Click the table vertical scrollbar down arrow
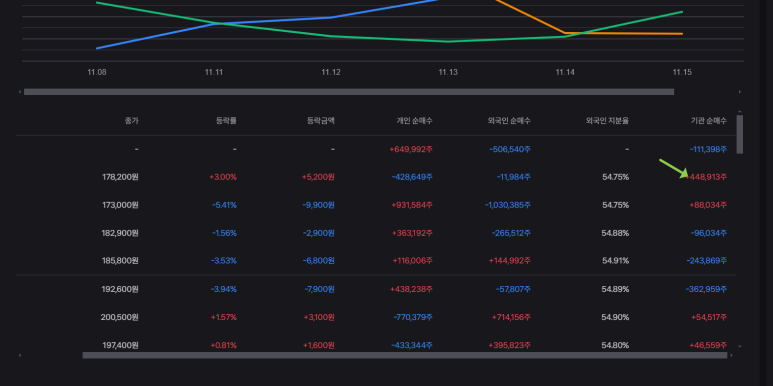Viewport: 773px width, 386px height. [739, 347]
